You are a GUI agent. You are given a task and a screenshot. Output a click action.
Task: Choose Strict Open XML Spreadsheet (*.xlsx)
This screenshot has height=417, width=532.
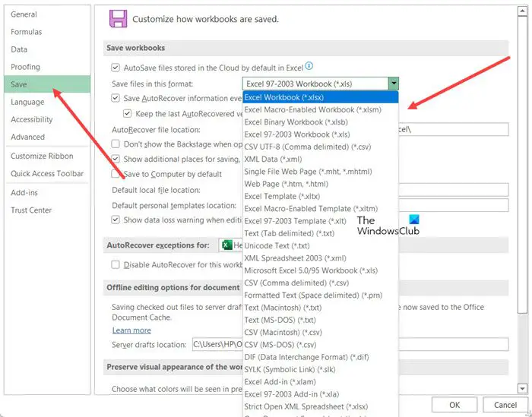[320, 407]
